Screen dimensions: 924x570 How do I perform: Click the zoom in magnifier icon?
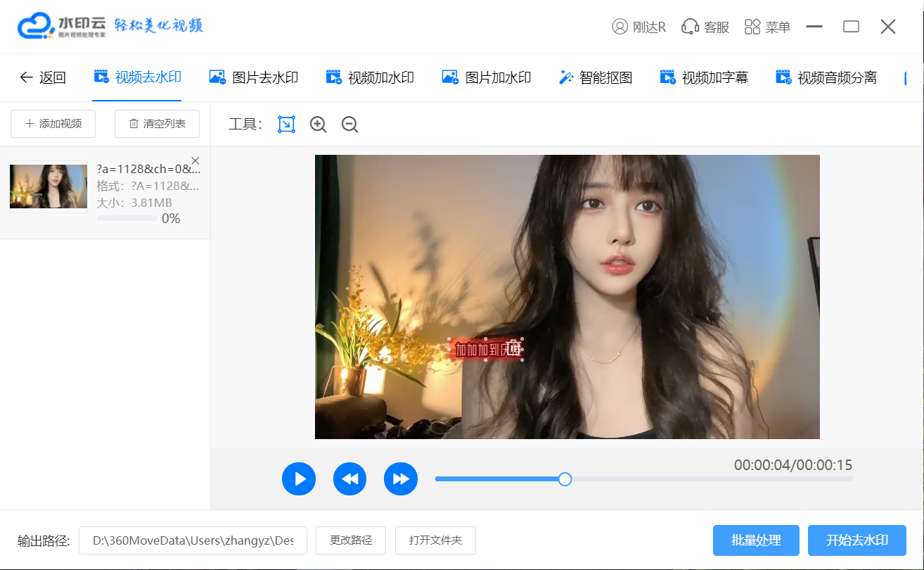[x=318, y=125]
